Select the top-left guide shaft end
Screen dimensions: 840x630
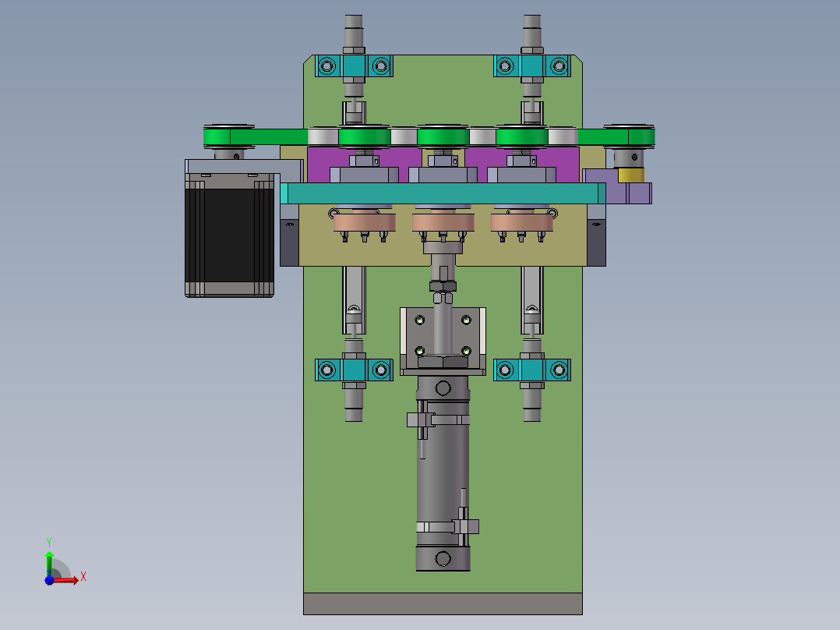(354, 31)
